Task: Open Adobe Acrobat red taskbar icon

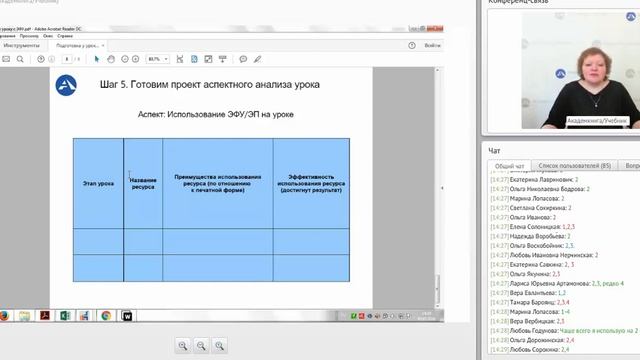Action: [x=44, y=316]
